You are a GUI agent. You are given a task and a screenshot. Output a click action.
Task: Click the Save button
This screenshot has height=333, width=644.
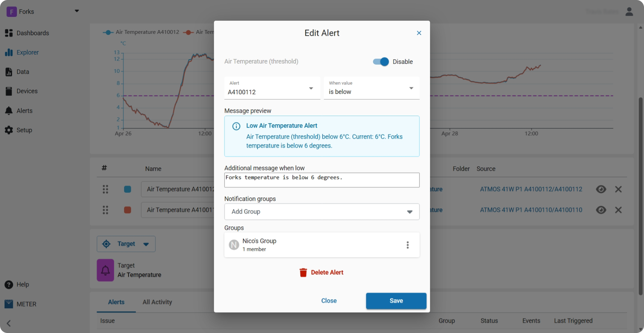(396, 301)
